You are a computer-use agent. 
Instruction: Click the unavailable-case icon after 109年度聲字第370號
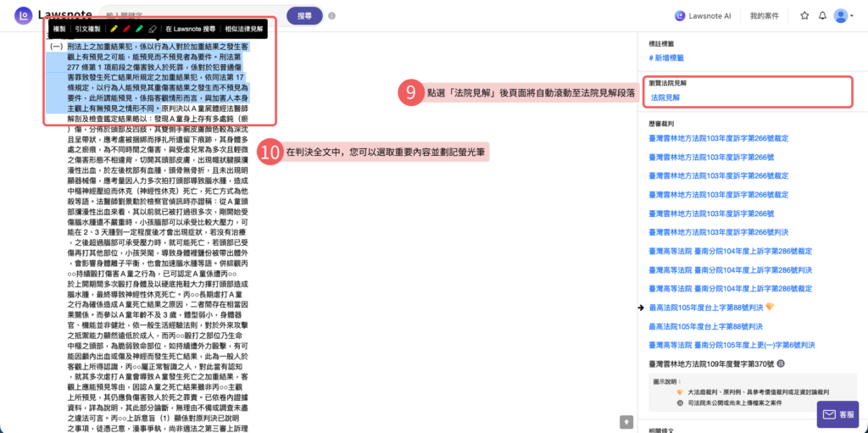pos(780,364)
